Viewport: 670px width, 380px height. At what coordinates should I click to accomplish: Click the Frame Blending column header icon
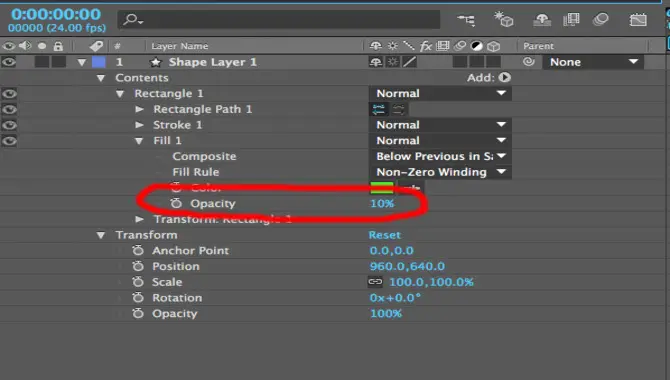(443, 46)
